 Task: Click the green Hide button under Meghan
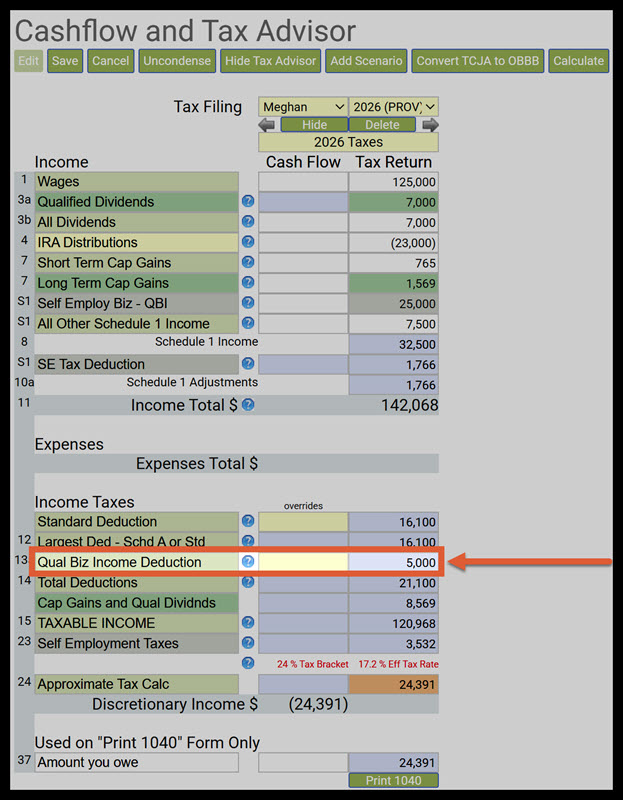point(314,125)
